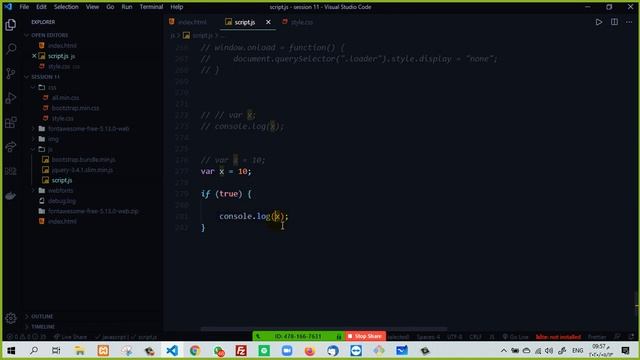Viewport: 640px width, 360px height.
Task: Change the UTF-8 encoding in status bar
Action: (454, 337)
